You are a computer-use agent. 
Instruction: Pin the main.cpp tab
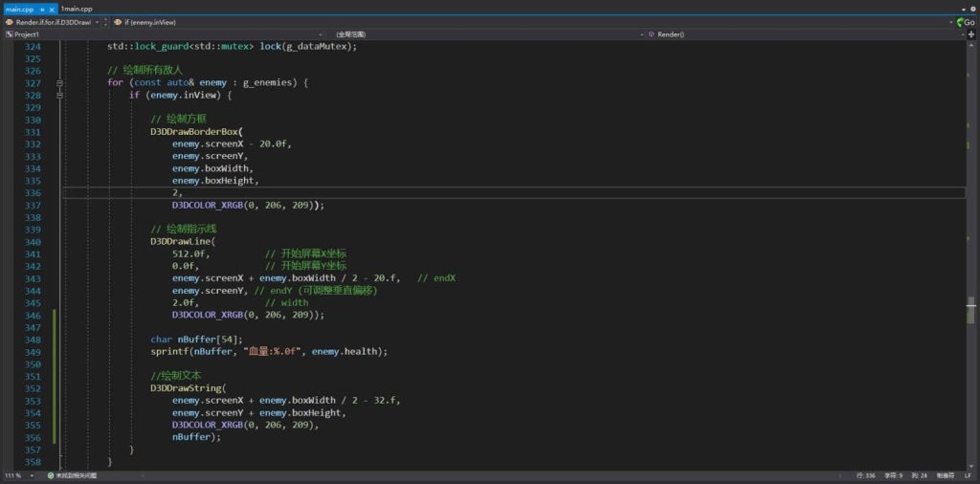[x=42, y=9]
